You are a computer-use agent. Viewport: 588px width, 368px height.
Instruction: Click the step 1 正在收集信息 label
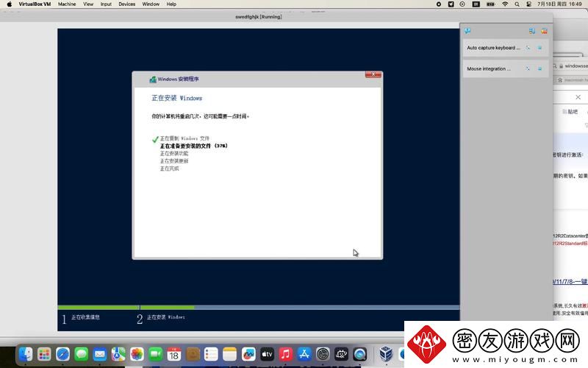(85, 317)
